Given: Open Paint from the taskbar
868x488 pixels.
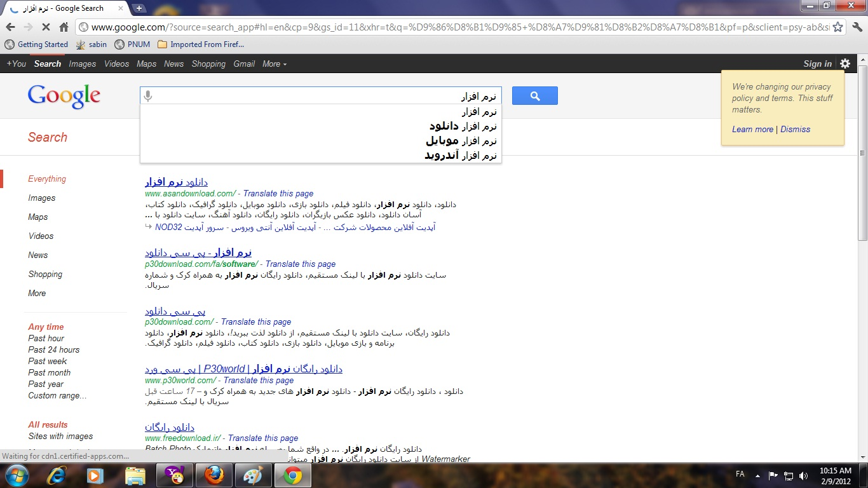Looking at the screenshot, I should point(253,475).
